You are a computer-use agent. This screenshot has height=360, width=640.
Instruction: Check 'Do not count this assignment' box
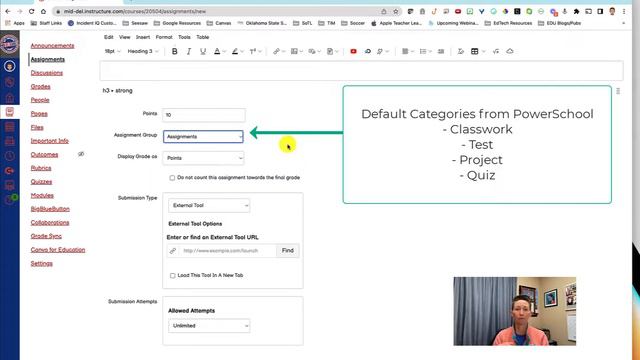click(172, 178)
